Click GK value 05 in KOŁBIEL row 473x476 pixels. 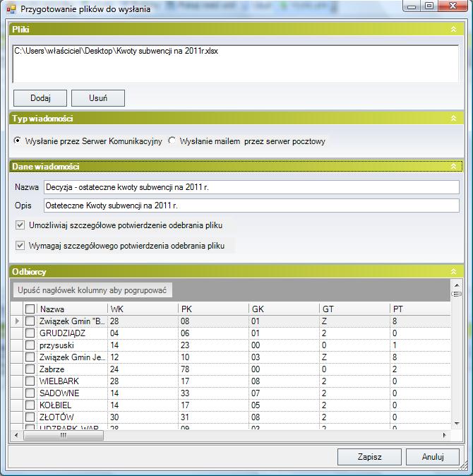[284, 405]
